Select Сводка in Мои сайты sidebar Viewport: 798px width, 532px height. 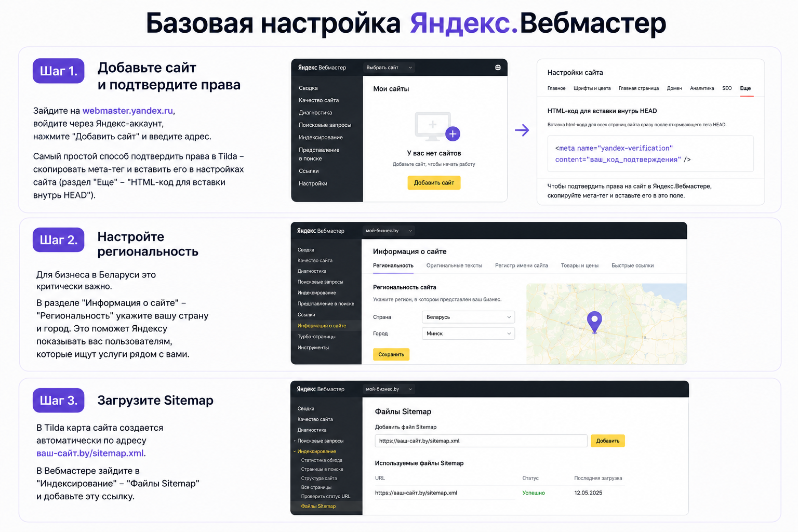click(x=308, y=88)
